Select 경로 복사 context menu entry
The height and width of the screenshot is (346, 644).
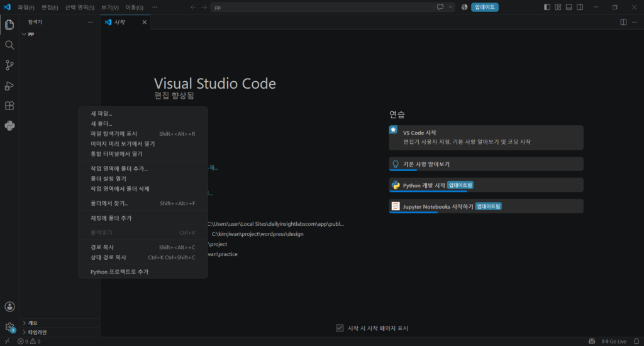[143, 247]
